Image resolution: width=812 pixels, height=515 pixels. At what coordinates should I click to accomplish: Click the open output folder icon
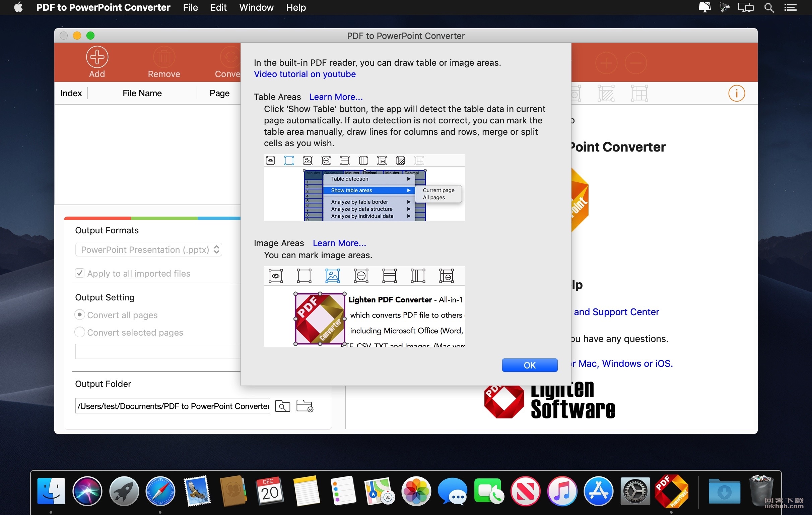click(304, 406)
